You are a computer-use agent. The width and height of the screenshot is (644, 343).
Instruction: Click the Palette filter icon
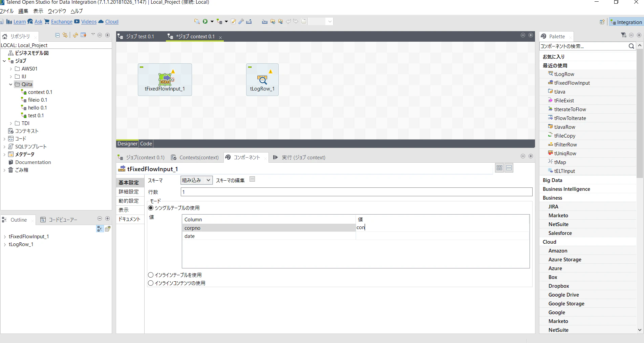pos(624,35)
